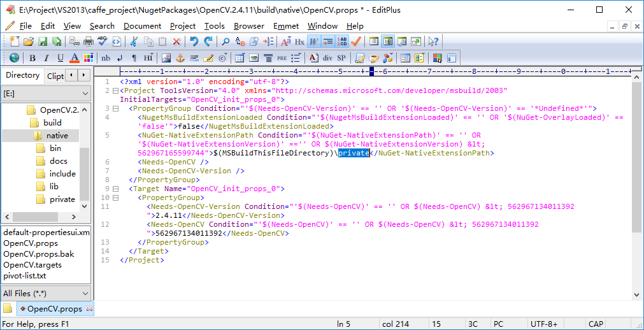Open a file with the folder icon
The width and height of the screenshot is (644, 330).
28,41
